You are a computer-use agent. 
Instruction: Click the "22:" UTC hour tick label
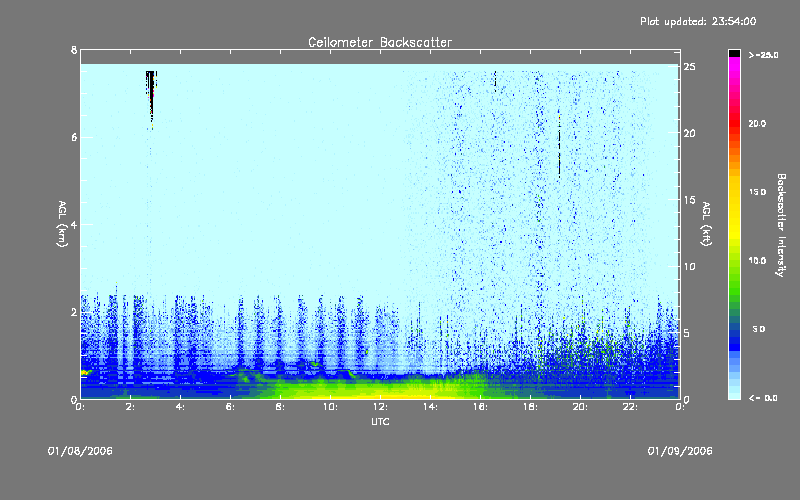click(630, 407)
